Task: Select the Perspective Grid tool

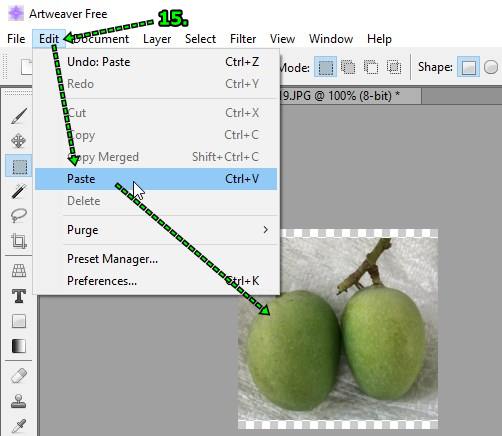Action: click(19, 271)
